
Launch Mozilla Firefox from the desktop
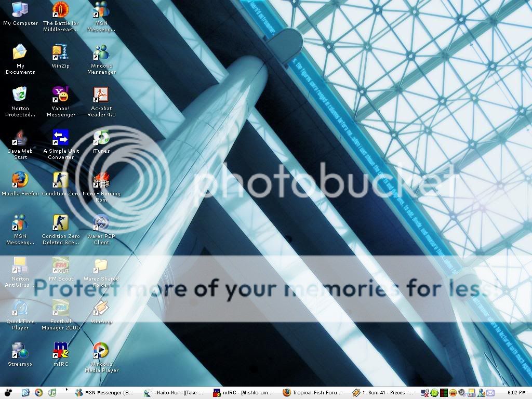20,180
